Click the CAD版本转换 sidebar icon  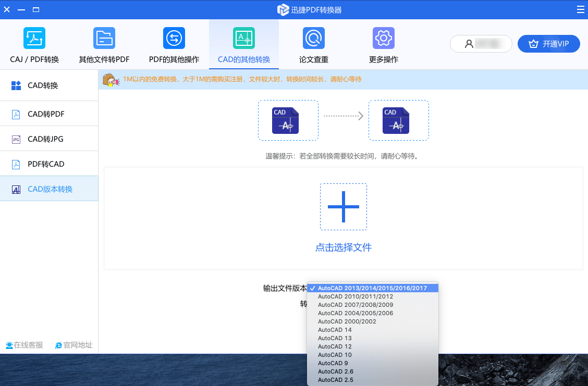click(16, 189)
